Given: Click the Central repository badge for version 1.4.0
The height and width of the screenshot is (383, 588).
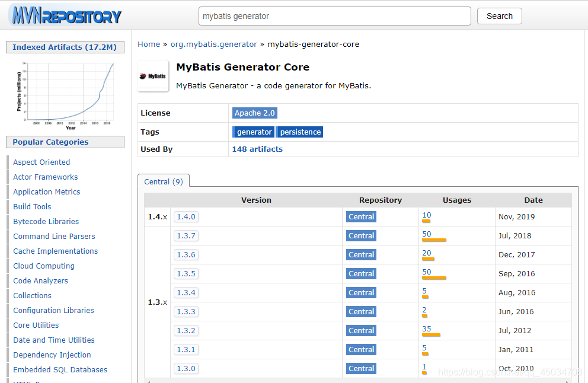Looking at the screenshot, I should 361,216.
